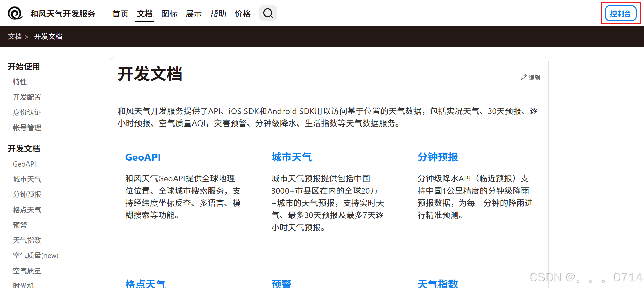Image resolution: width=644 pixels, height=288 pixels.
Task: Open the 展示 nav item
Action: (x=194, y=14)
